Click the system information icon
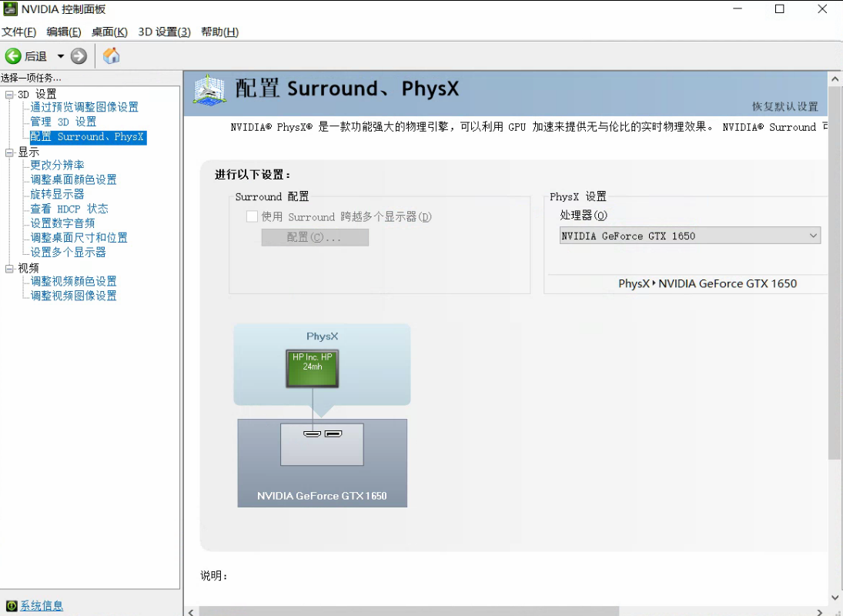The image size is (843, 616). [x=11, y=606]
